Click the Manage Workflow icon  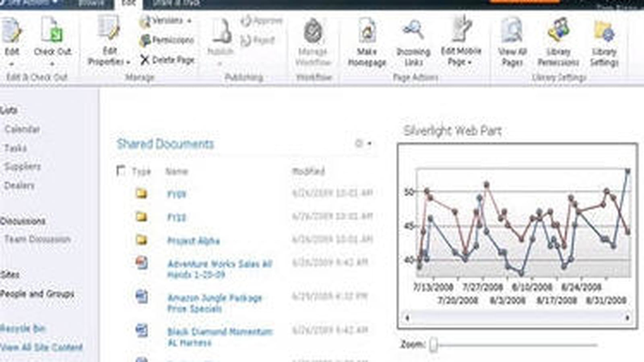(313, 31)
